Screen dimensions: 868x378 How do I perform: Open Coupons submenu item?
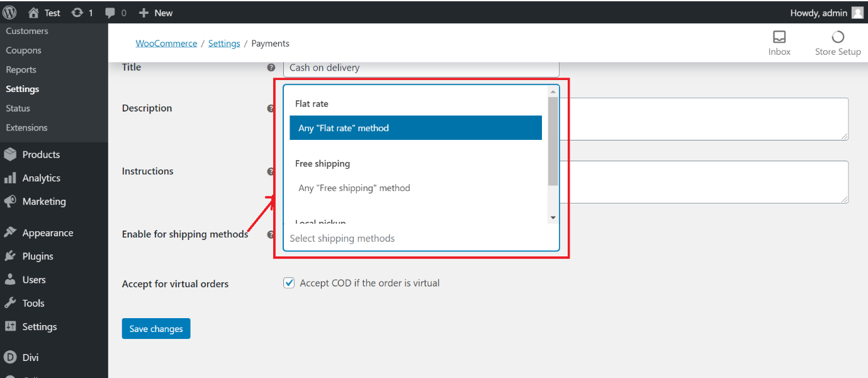pyautogui.click(x=24, y=50)
